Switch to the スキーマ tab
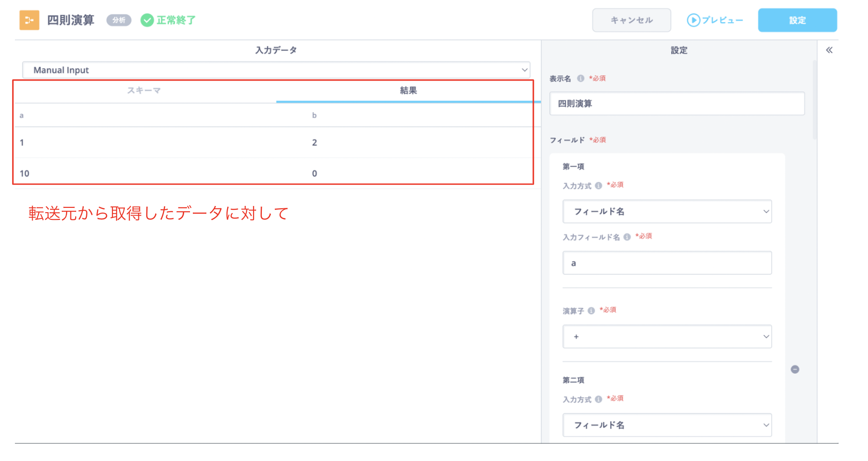The height and width of the screenshot is (461, 868). pyautogui.click(x=144, y=91)
